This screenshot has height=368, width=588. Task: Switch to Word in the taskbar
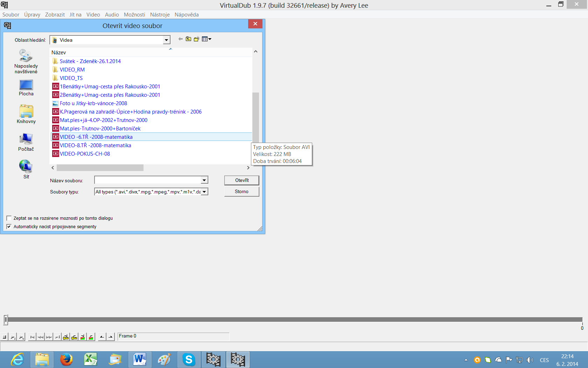pyautogui.click(x=140, y=360)
